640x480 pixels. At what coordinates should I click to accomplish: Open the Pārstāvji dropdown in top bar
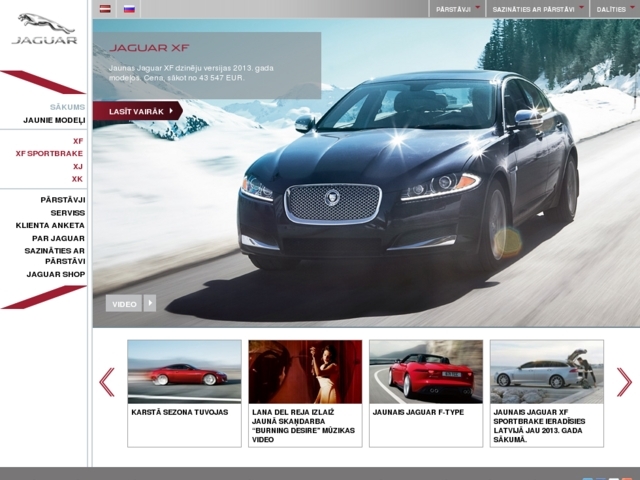(458, 9)
